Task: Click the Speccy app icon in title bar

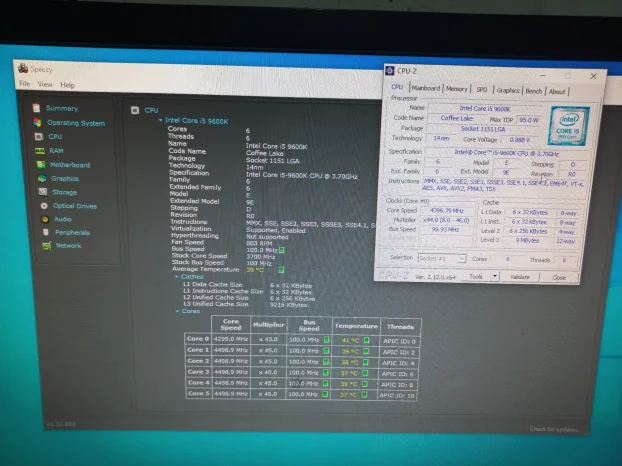Action: (23, 68)
